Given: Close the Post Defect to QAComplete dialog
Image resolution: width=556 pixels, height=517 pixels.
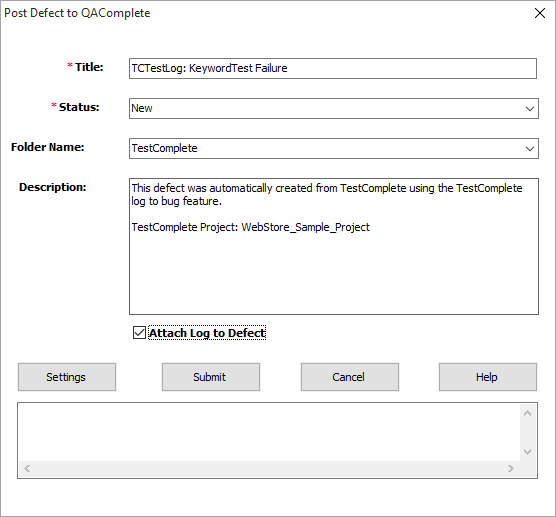Looking at the screenshot, I should click(x=540, y=13).
